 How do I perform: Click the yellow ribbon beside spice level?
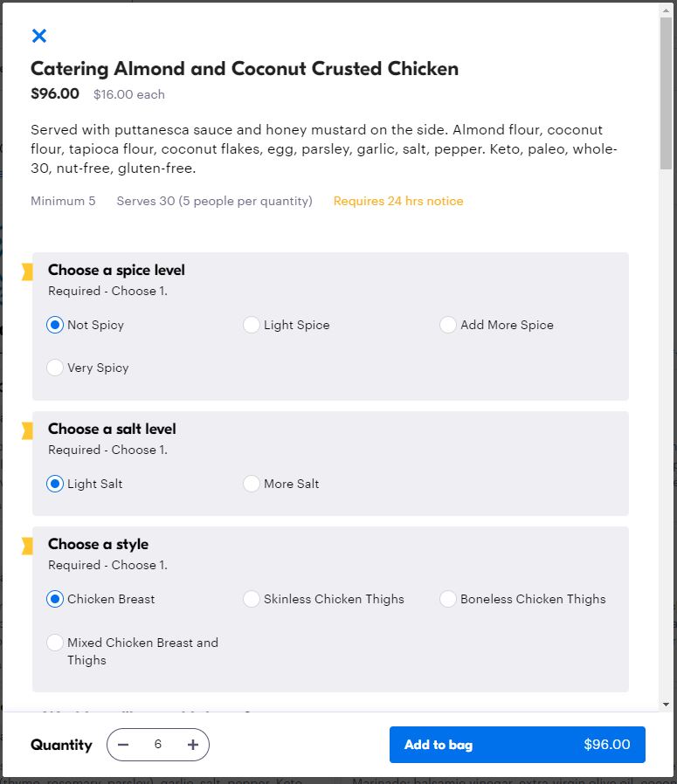(27, 272)
